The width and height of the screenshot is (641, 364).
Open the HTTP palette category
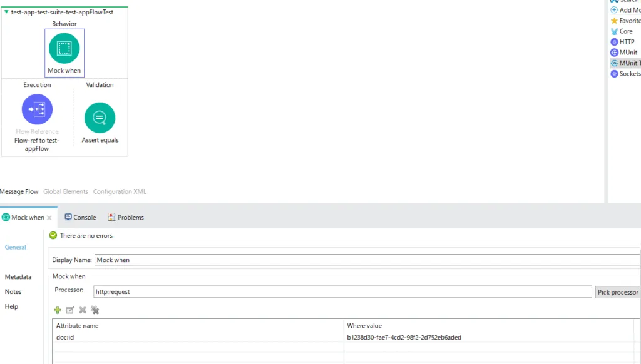[623, 42]
